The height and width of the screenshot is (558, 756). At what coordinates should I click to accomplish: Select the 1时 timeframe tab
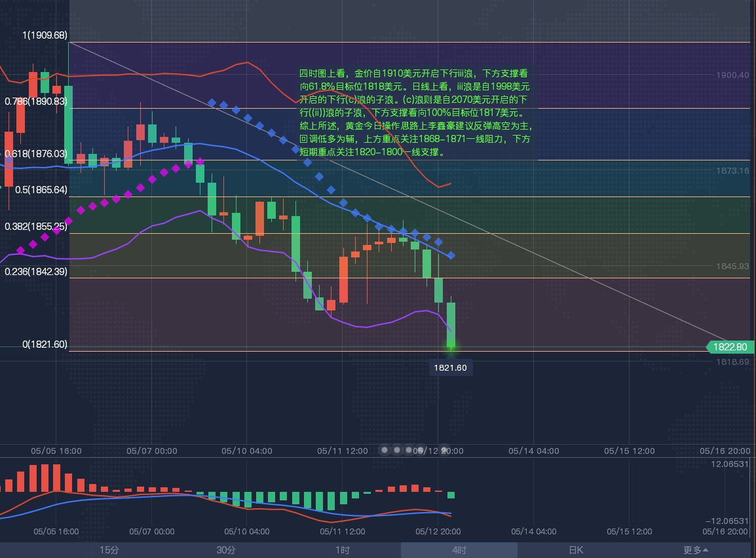click(343, 550)
